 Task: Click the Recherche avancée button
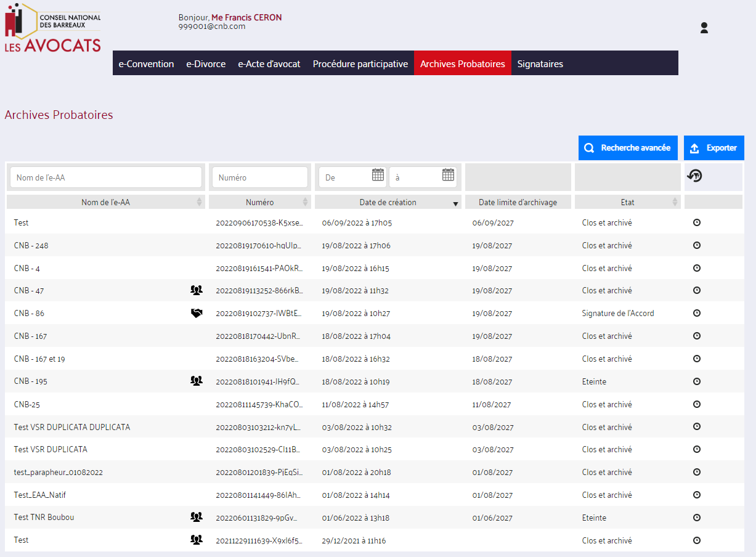point(628,148)
